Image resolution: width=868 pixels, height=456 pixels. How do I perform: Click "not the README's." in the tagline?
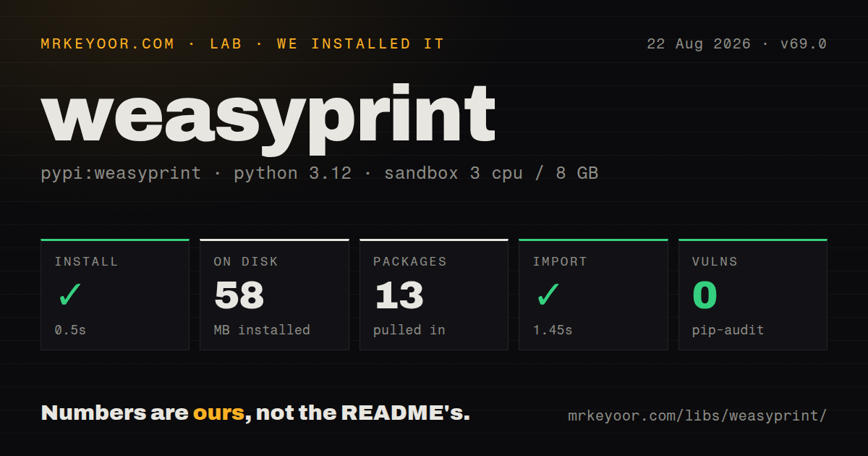pos(363,413)
